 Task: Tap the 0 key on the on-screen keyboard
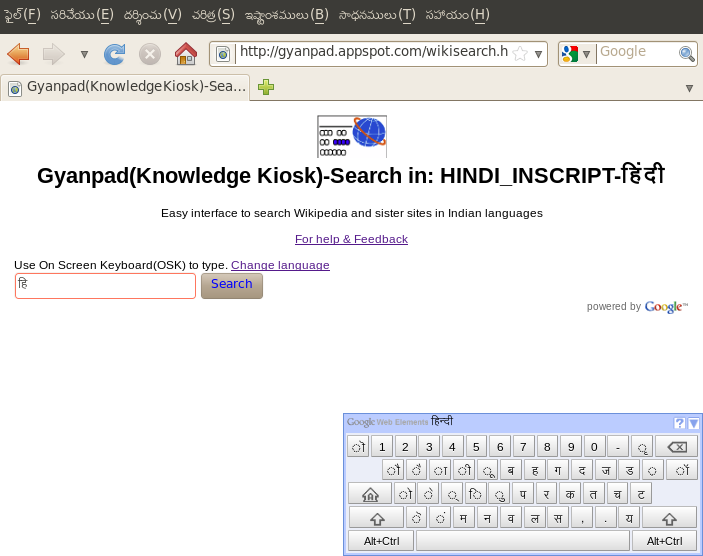tap(595, 447)
